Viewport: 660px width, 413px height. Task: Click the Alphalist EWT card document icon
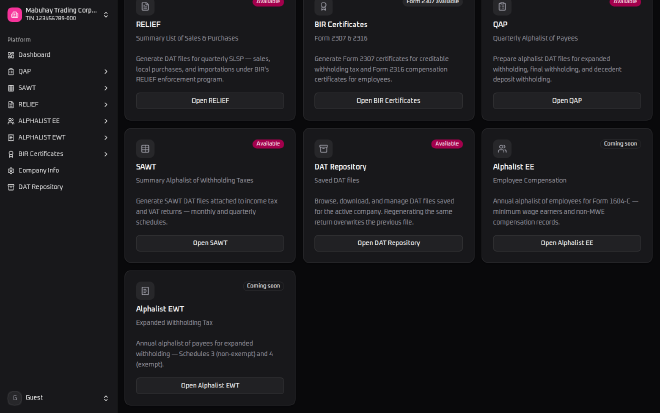pyautogui.click(x=145, y=291)
